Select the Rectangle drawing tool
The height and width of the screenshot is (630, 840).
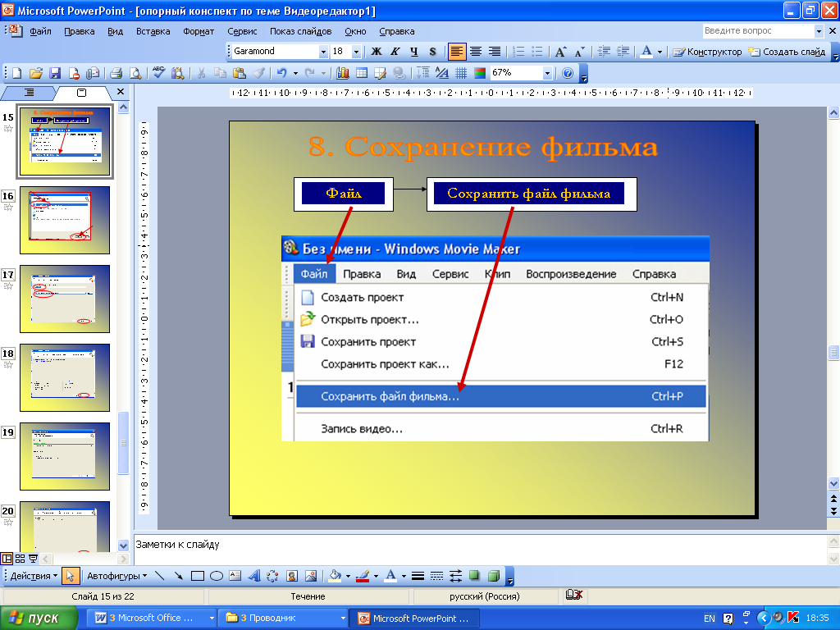tap(198, 576)
